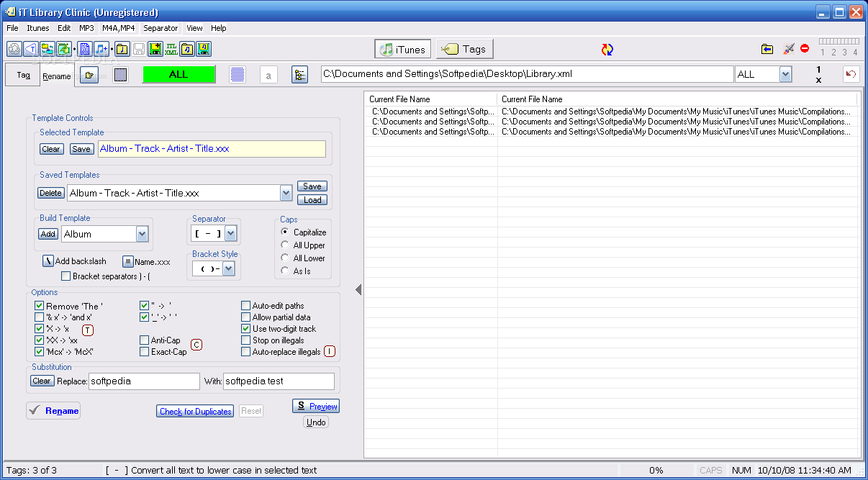Click red 'I' badge beside Auto-replace illegals
Image resolution: width=868 pixels, height=480 pixels.
tap(330, 351)
